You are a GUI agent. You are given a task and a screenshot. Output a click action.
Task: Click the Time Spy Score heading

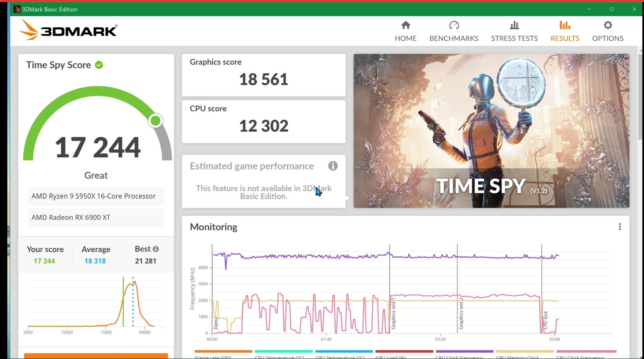click(x=59, y=65)
